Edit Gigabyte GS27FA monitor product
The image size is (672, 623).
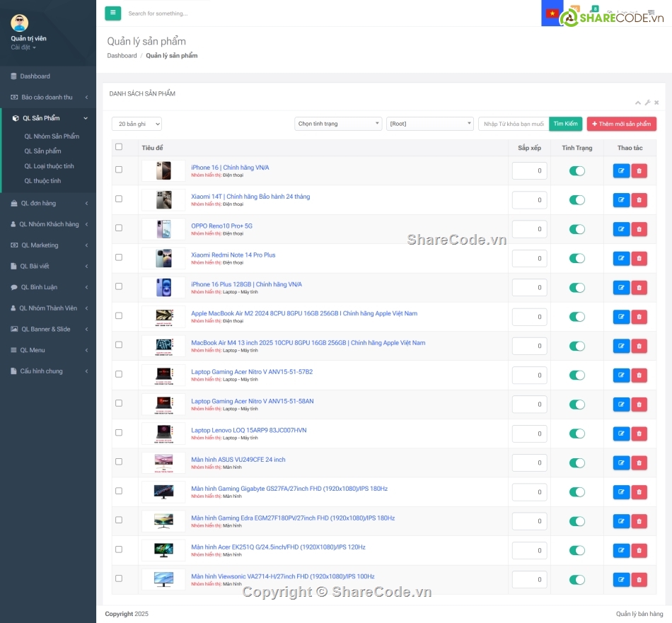coord(621,492)
